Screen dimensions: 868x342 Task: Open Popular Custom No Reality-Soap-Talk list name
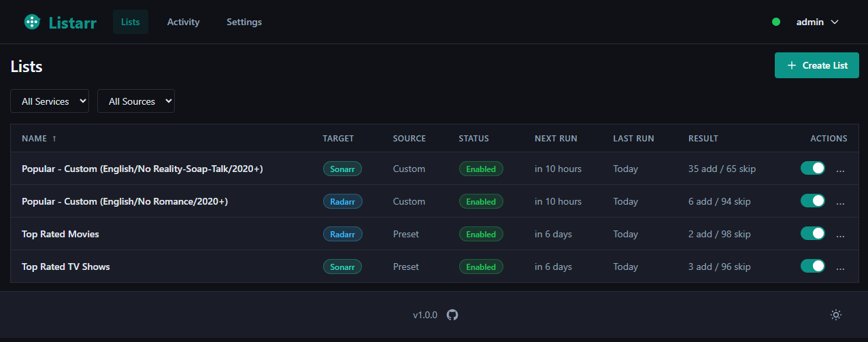(142, 169)
